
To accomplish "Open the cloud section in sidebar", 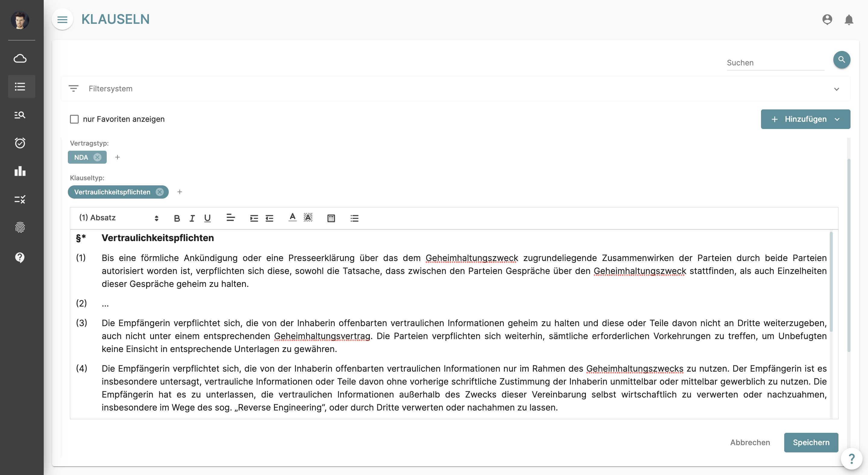I will pos(20,58).
